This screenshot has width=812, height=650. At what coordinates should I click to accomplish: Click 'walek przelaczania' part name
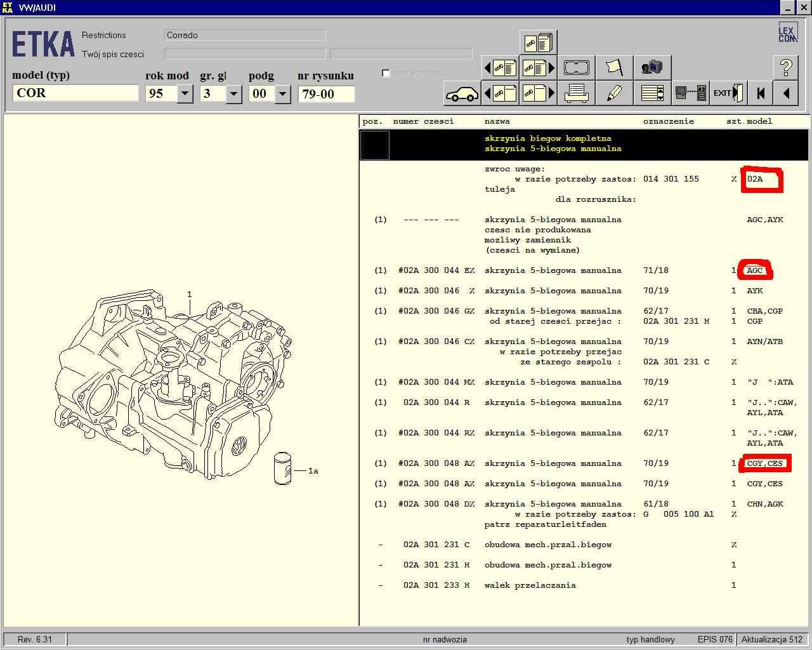point(530,585)
